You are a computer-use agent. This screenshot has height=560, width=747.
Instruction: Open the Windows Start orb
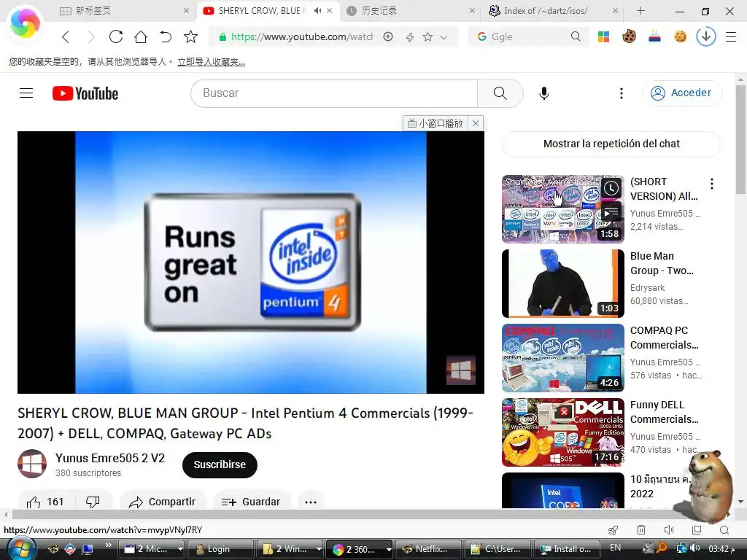[x=20, y=549]
